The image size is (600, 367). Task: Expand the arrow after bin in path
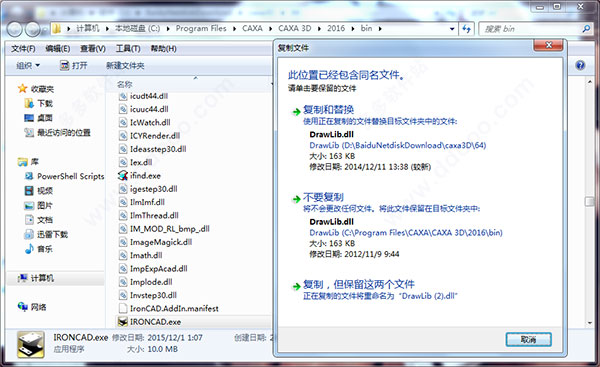pyautogui.click(x=380, y=29)
